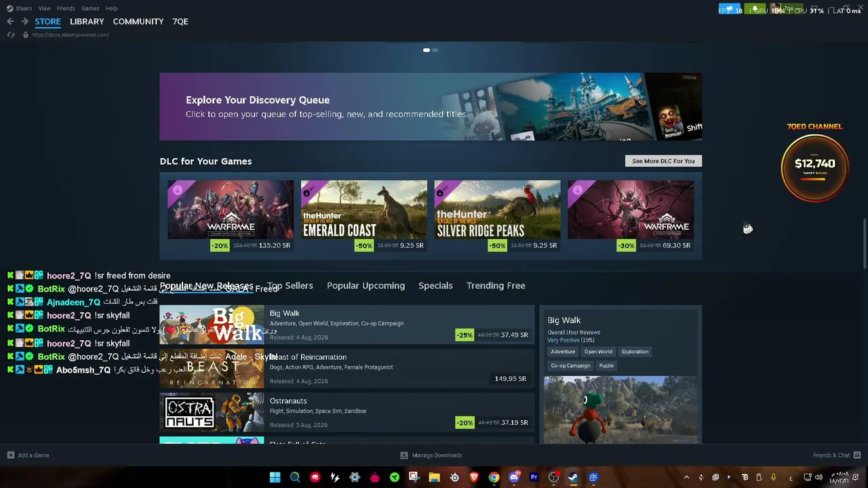
Task: Click the yellow microphone tray icon
Action: tap(773, 477)
